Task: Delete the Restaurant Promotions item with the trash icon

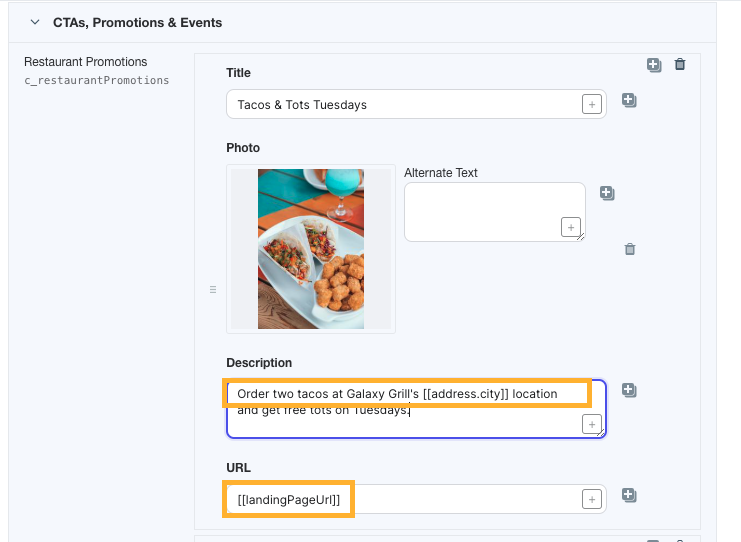Action: pyautogui.click(x=680, y=64)
